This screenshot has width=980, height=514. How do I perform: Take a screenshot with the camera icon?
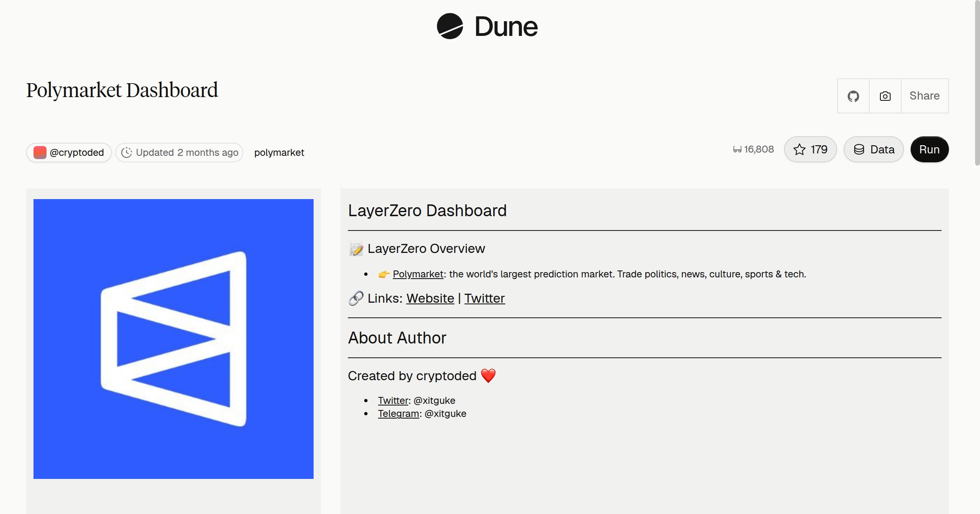click(x=885, y=96)
